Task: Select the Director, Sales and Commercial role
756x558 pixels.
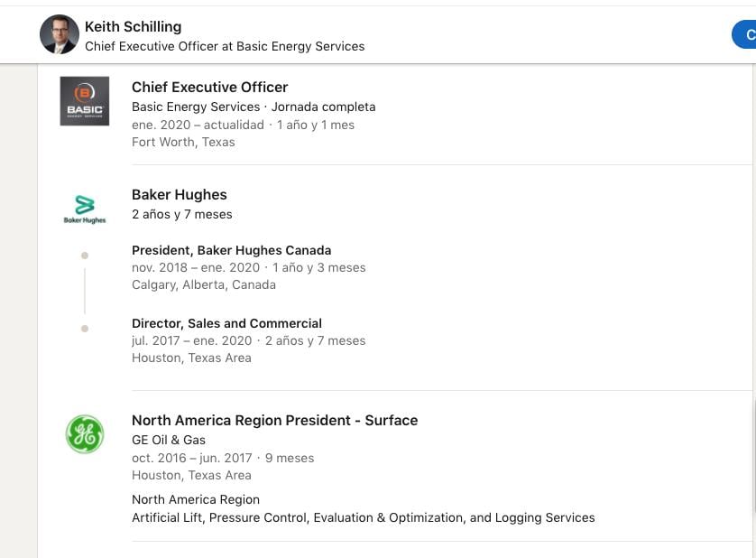Action: click(x=226, y=323)
